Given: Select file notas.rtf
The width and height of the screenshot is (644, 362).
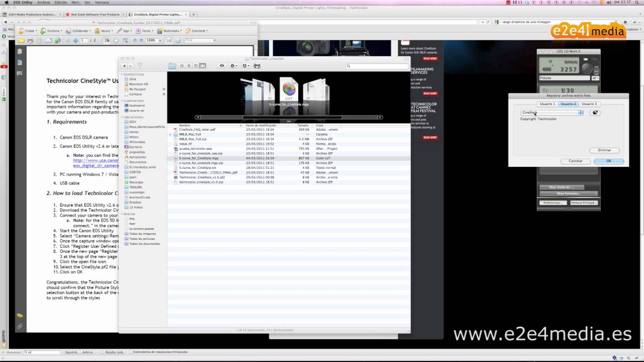Looking at the screenshot, I should tap(185, 144).
